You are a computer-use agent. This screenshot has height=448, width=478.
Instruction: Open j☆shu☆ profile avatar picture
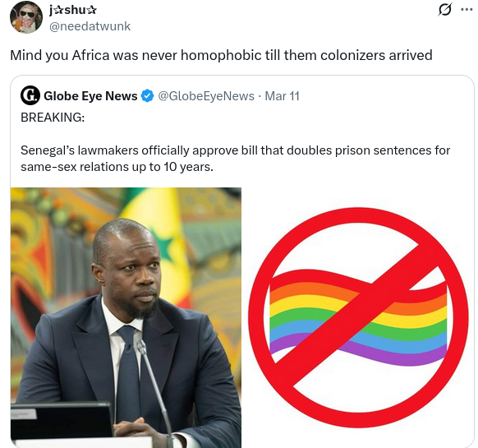pos(26,17)
